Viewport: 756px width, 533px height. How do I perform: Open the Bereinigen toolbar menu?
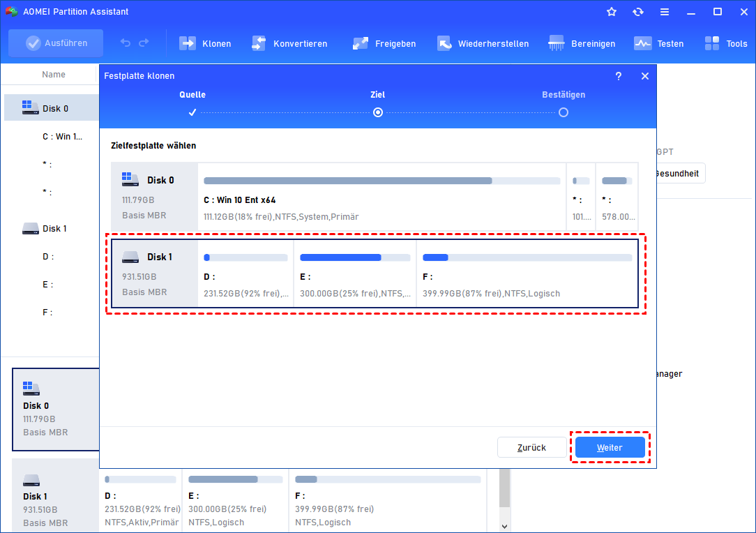pos(582,43)
